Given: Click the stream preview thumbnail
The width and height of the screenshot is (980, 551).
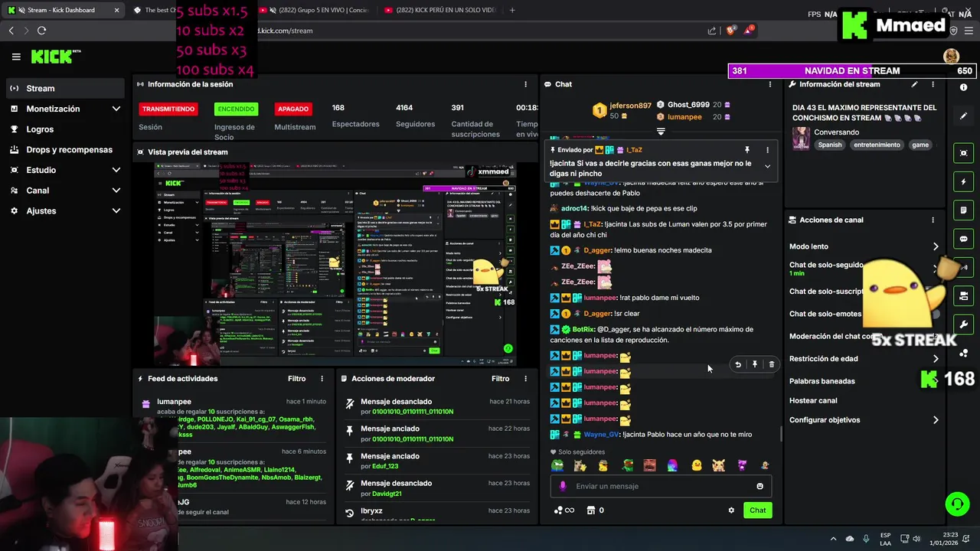Looking at the screenshot, I should coord(335,264).
